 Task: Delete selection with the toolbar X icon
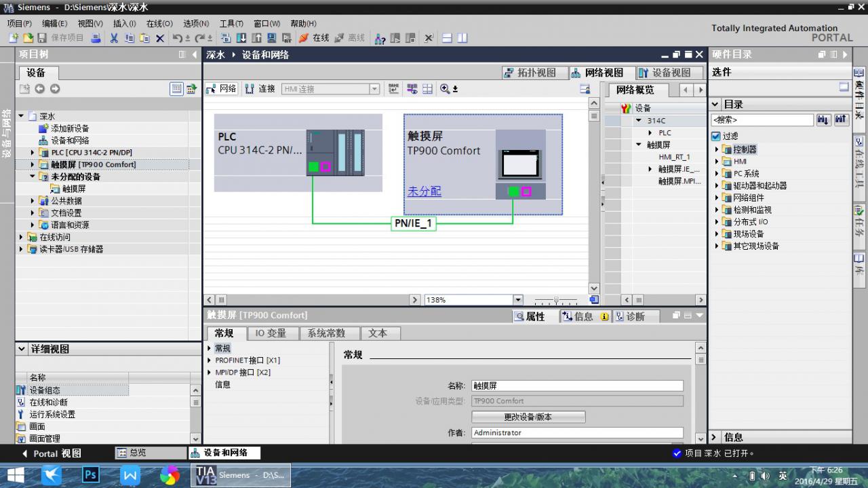(x=160, y=38)
